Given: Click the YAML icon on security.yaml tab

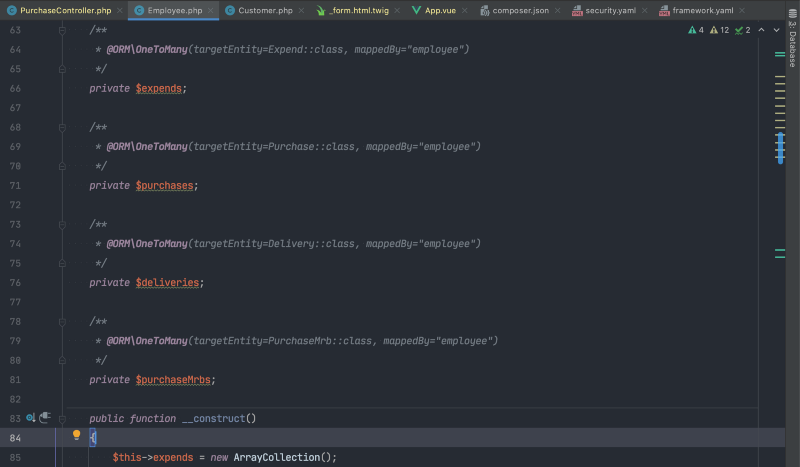Looking at the screenshot, I should [577, 10].
